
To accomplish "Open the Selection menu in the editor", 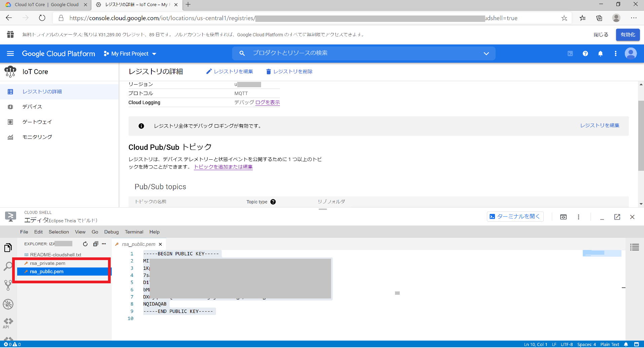I will 59,232.
